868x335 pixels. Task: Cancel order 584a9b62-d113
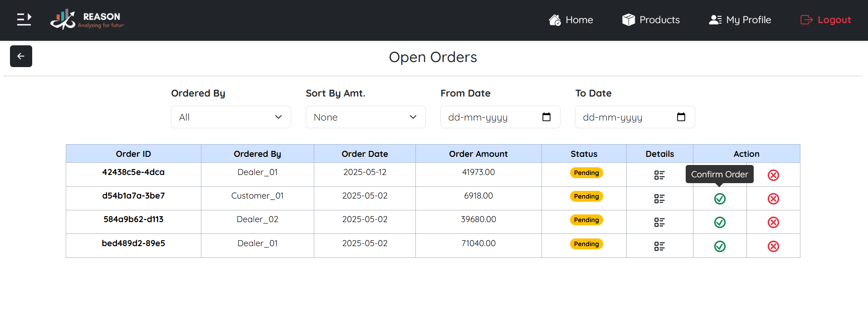[x=773, y=222]
